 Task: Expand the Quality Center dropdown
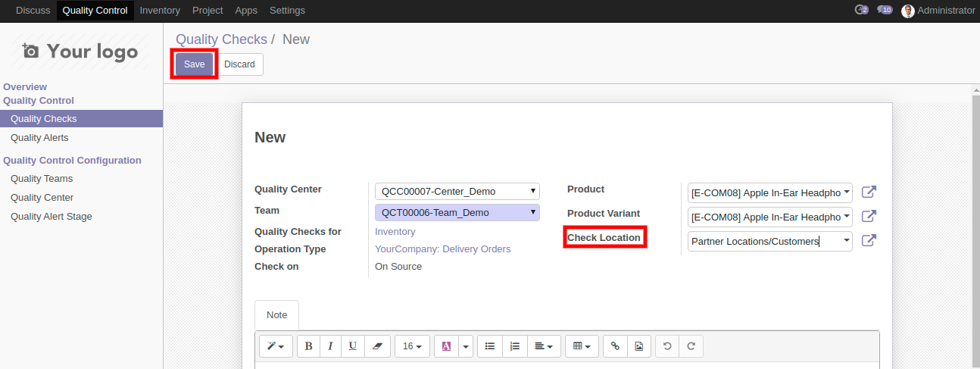[x=457, y=191]
